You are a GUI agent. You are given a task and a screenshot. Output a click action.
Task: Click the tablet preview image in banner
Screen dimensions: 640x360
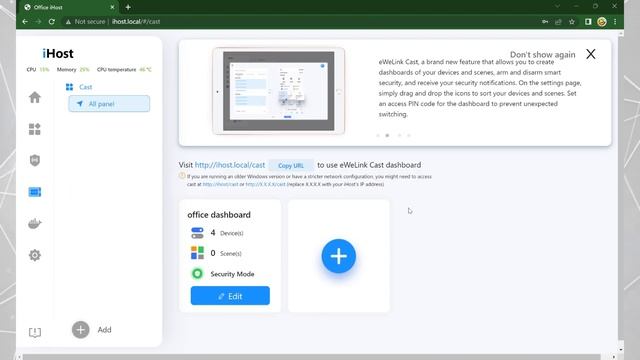tap(278, 91)
